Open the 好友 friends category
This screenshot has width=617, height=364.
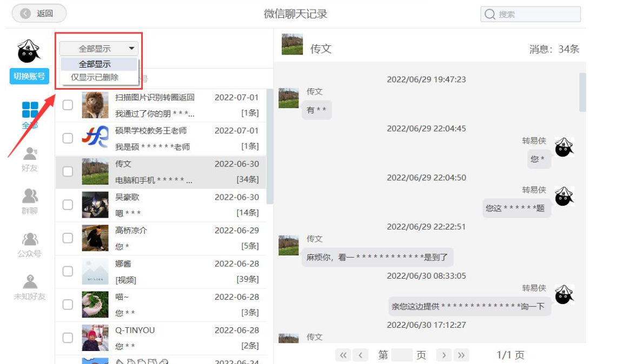coord(30,159)
